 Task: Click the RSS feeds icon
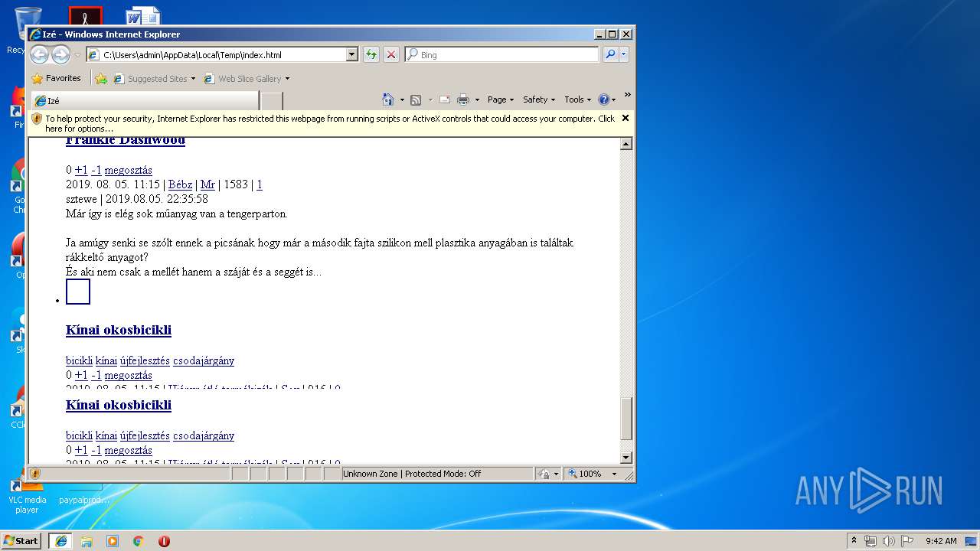416,99
